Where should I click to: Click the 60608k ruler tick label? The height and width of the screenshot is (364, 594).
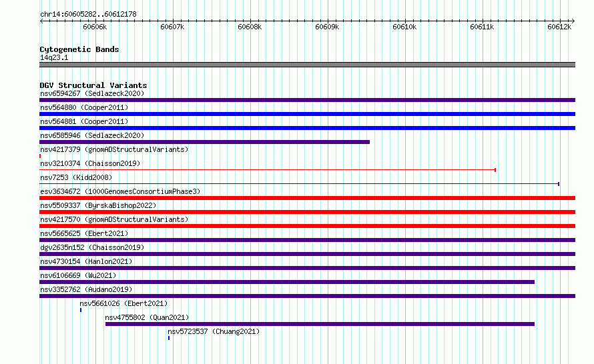[x=250, y=27]
